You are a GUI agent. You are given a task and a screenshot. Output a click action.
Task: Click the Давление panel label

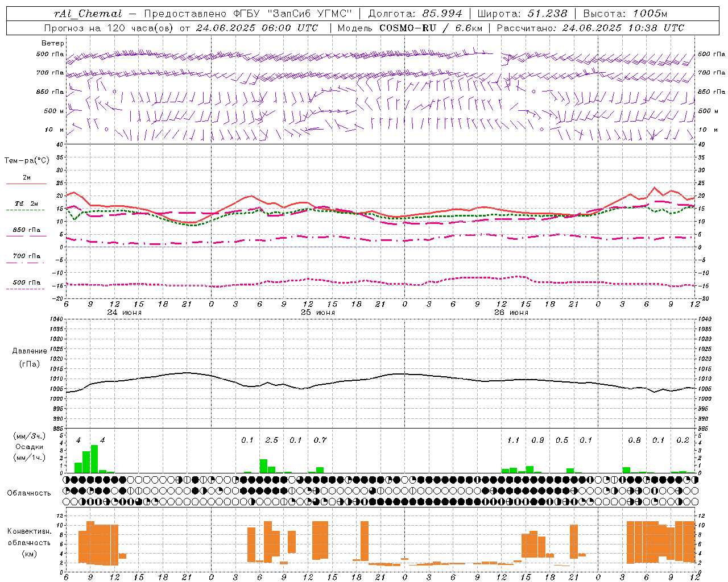pyautogui.click(x=30, y=351)
